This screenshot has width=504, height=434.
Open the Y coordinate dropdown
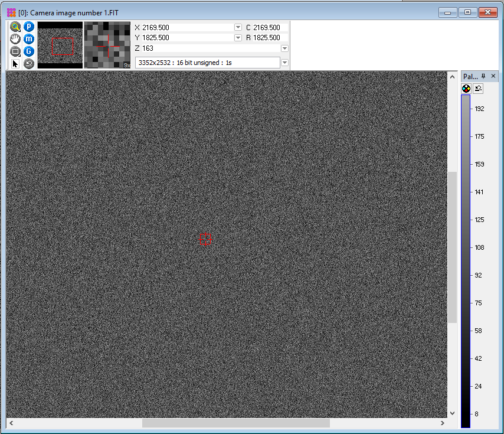(x=238, y=37)
